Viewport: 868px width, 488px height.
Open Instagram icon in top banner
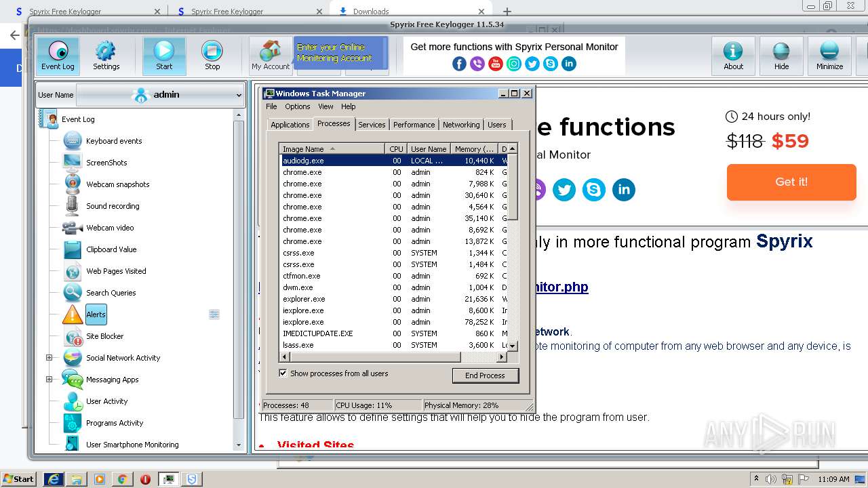pyautogui.click(x=514, y=64)
